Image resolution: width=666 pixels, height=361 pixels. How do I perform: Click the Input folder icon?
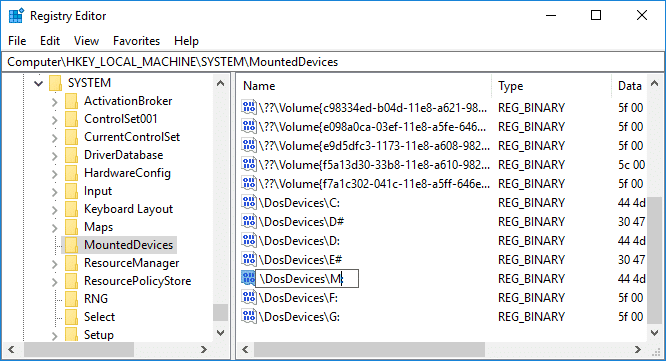point(71,191)
